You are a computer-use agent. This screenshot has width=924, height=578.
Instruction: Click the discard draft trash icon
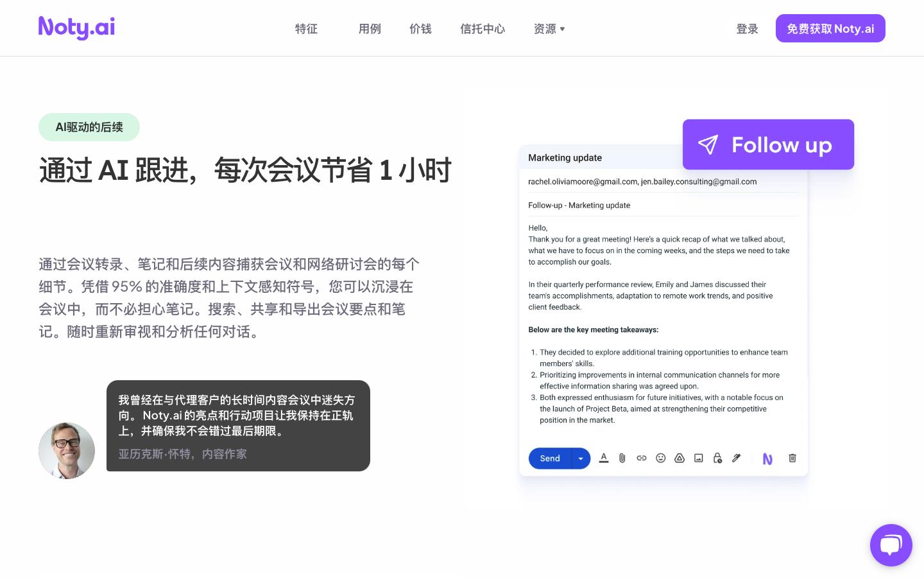(x=792, y=458)
